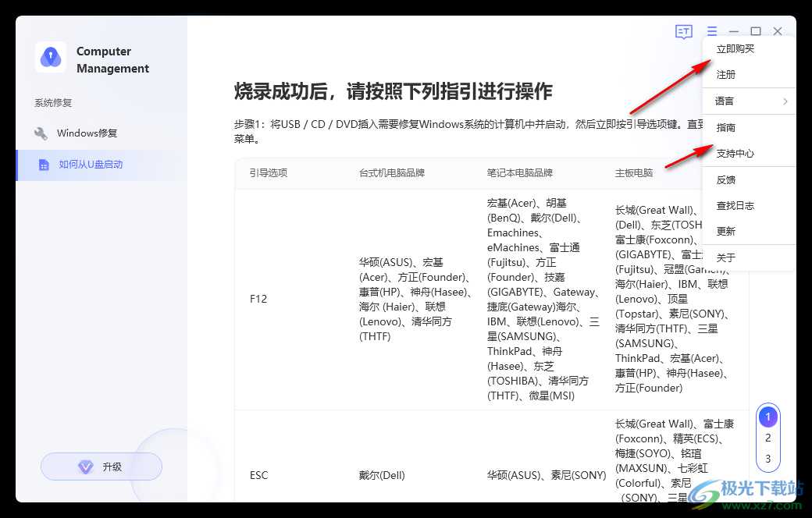Click the 系统修复 section label
The height and width of the screenshot is (518, 812).
pyautogui.click(x=53, y=103)
